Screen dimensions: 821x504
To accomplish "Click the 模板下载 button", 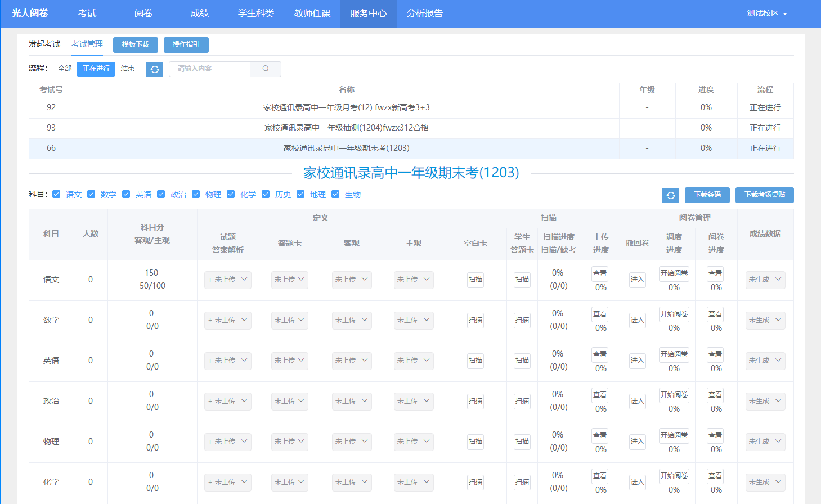I will [x=136, y=45].
